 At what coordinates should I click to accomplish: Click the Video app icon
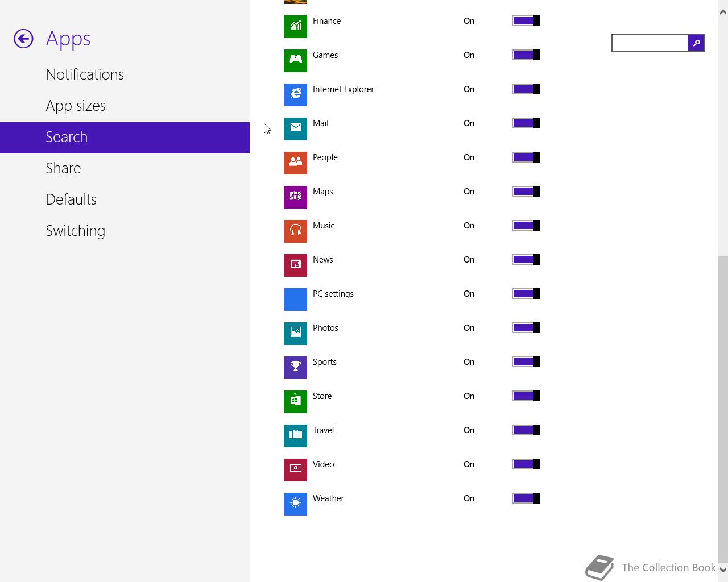[x=296, y=470]
